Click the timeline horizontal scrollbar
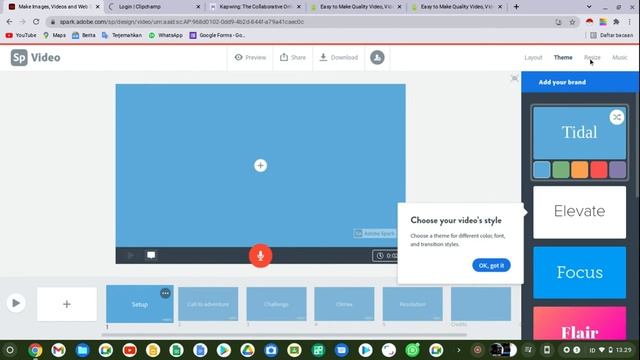The width and height of the screenshot is (640, 360). [284, 335]
